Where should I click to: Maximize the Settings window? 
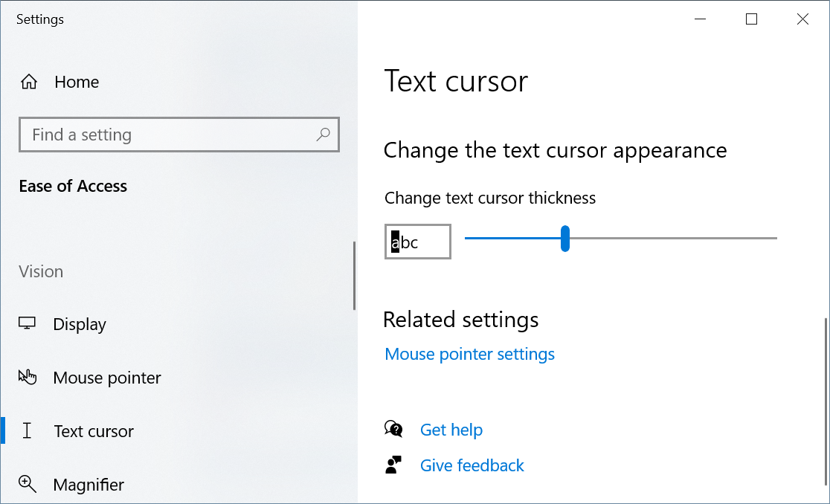click(751, 19)
